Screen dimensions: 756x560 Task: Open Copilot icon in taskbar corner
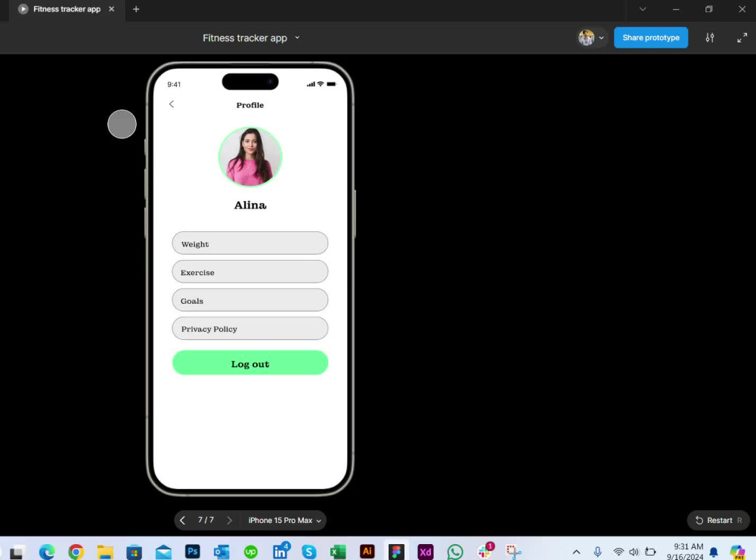tap(737, 552)
